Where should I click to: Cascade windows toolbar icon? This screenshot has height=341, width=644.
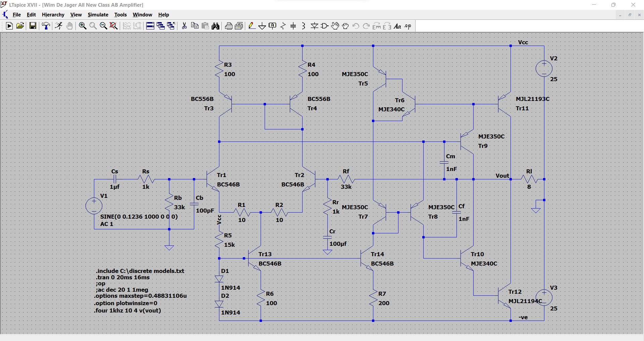[161, 26]
